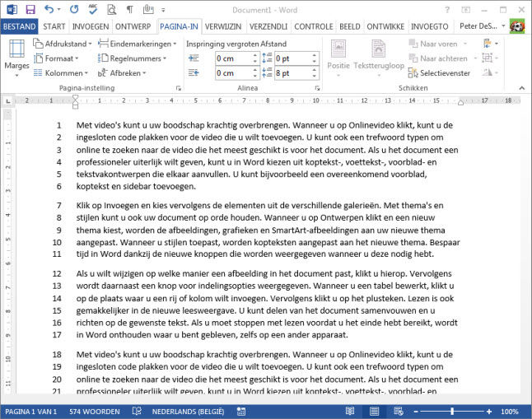Open Formaat page size dropdown
Screen dimensions: 532x419
tap(56, 58)
